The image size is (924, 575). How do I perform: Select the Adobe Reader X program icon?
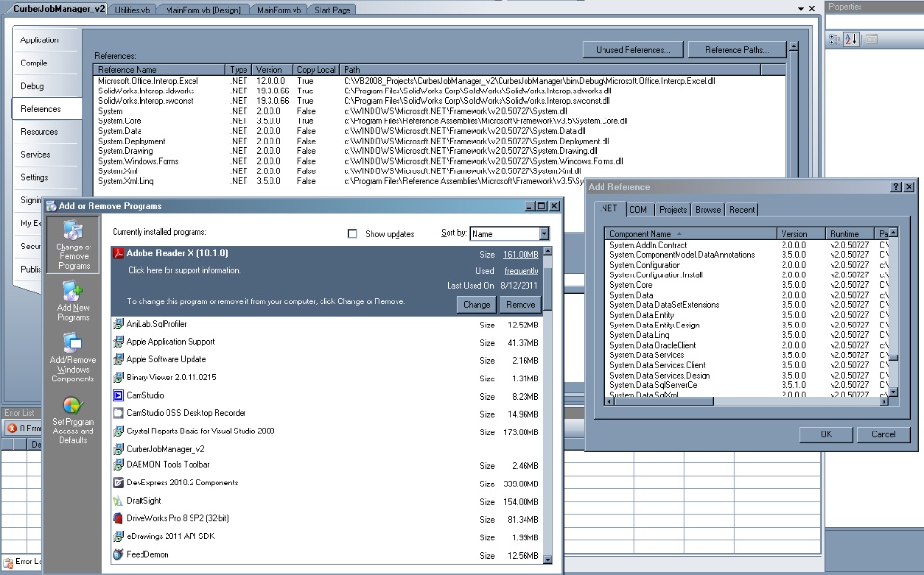[x=118, y=253]
